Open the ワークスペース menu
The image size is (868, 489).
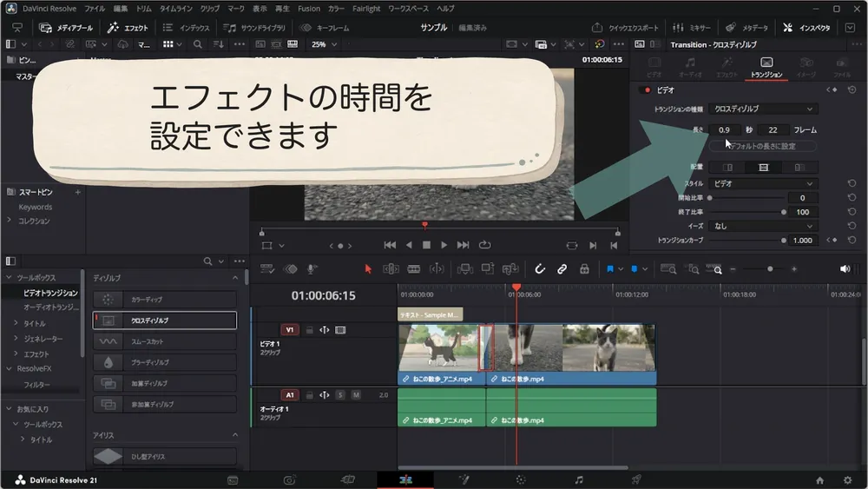(408, 9)
